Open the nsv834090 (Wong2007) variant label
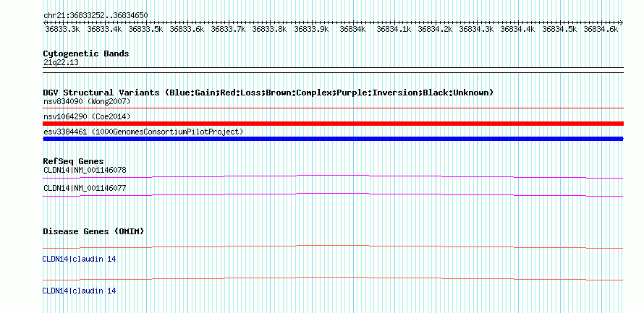 (87, 101)
